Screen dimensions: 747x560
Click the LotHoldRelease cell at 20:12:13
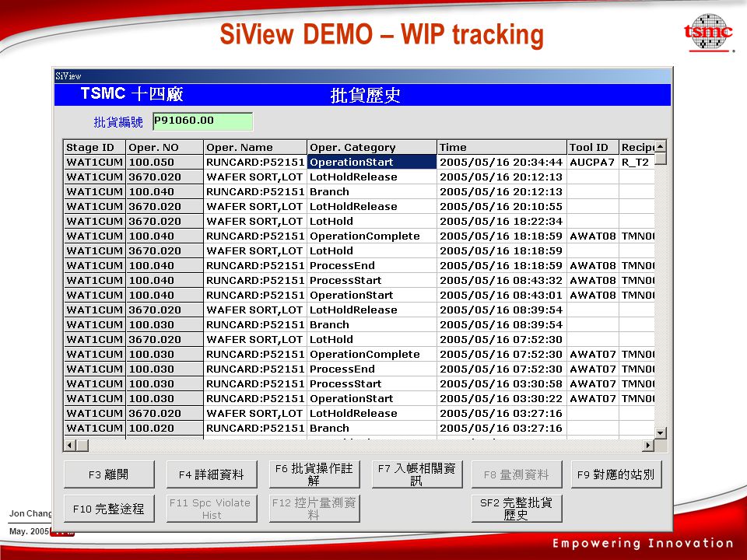point(372,177)
